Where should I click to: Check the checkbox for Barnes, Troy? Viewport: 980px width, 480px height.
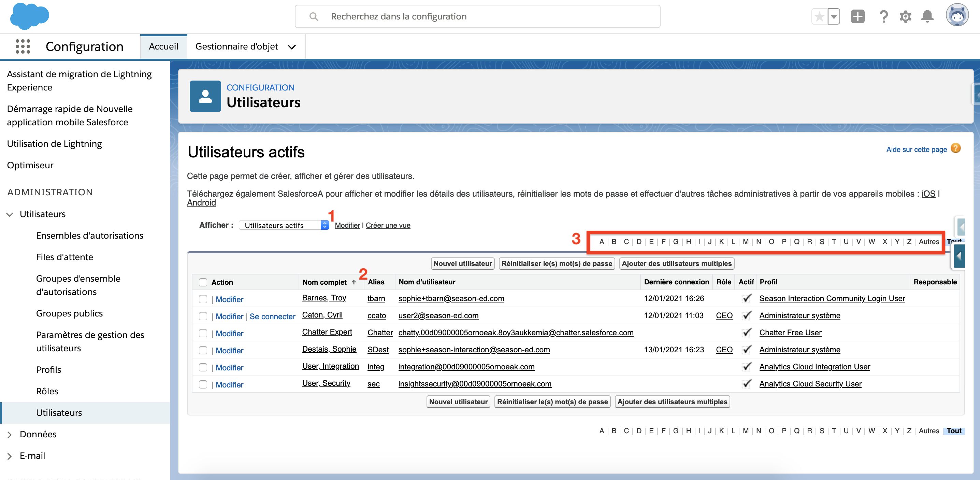click(x=203, y=299)
